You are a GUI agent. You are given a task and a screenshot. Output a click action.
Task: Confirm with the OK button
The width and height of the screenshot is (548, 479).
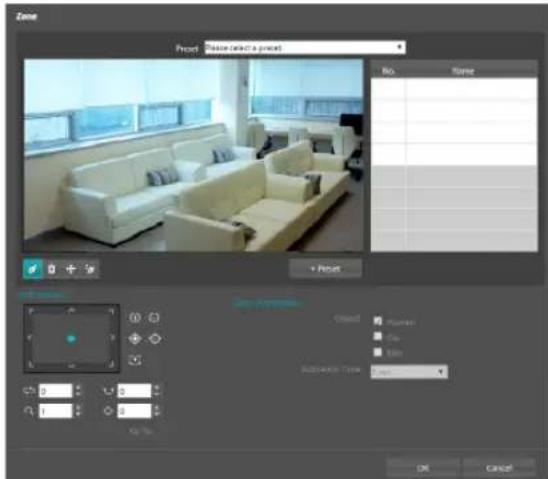click(423, 468)
